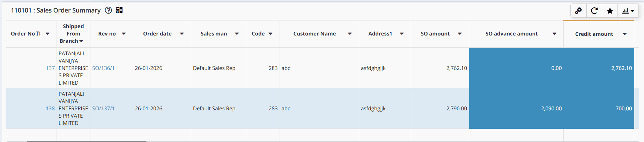
Task: Select the 2,090.00 advance amount cell
Action: pos(551,109)
